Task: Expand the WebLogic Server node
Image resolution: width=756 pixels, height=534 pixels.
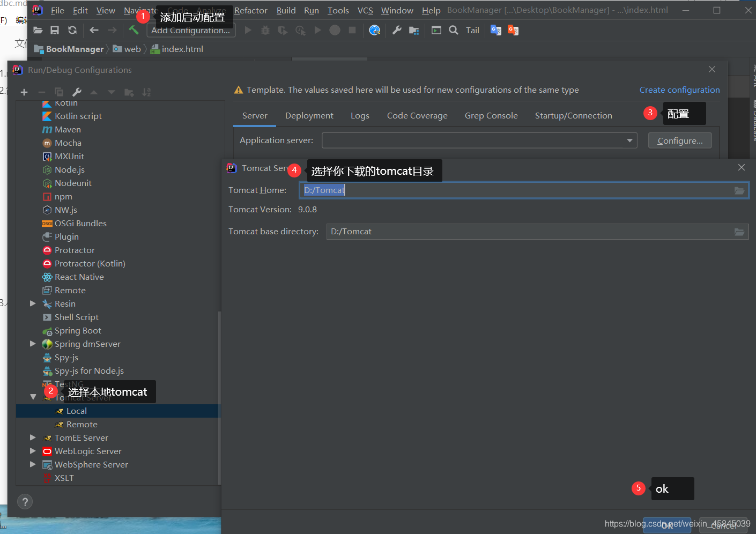Action: click(x=33, y=451)
